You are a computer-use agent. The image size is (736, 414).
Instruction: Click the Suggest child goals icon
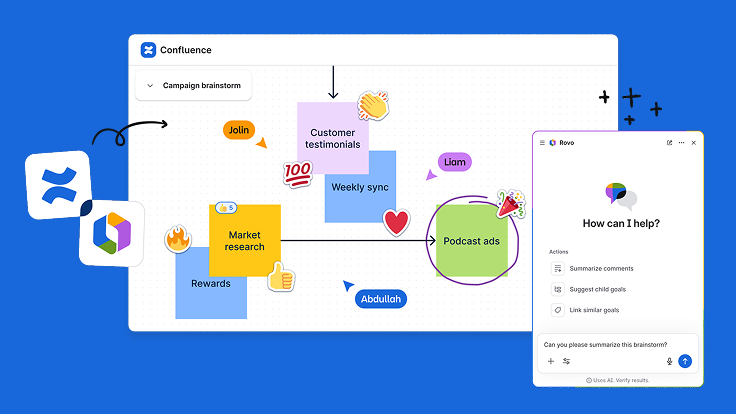(x=558, y=289)
